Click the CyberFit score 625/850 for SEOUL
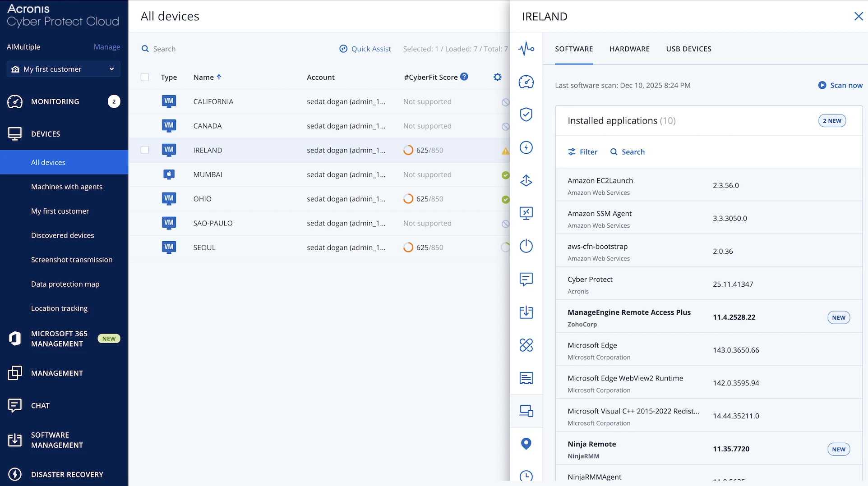Screen dimensions: 868x486 pos(423,248)
